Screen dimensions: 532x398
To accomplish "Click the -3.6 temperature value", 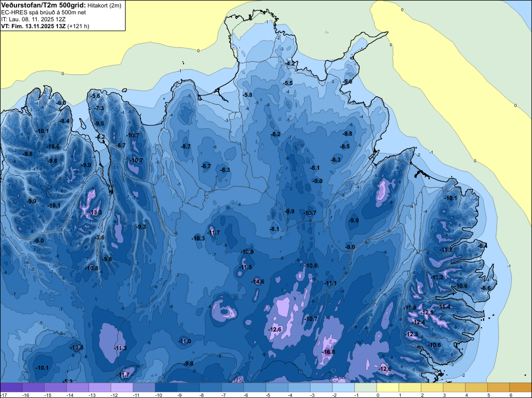I will (x=99, y=237).
